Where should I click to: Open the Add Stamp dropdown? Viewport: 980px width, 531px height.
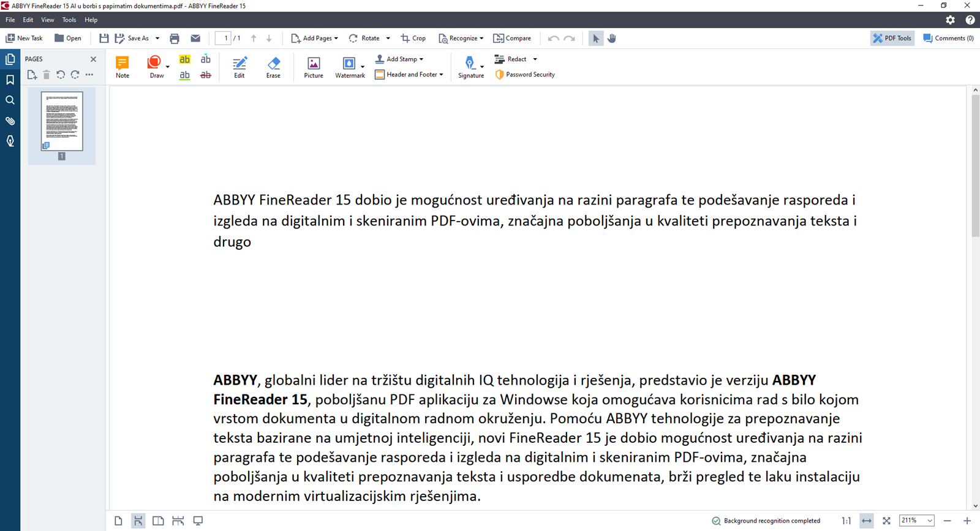[399, 59]
